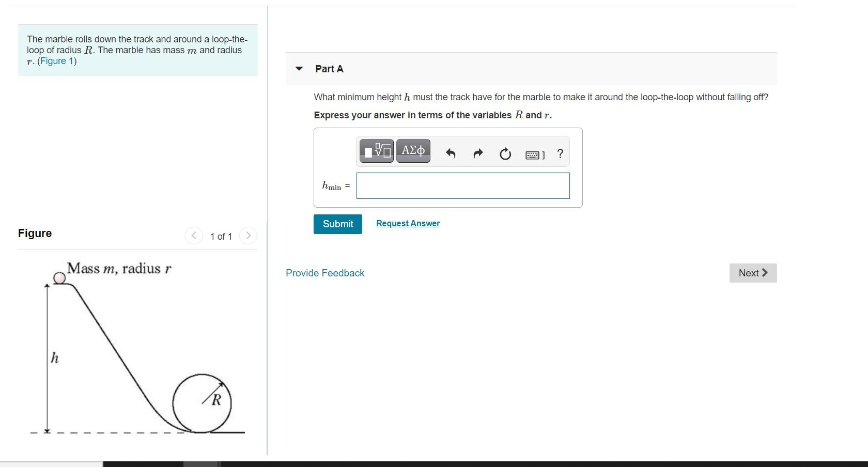Undo the last equation edit
Viewport: 868px width, 467px height.
pyautogui.click(x=451, y=153)
